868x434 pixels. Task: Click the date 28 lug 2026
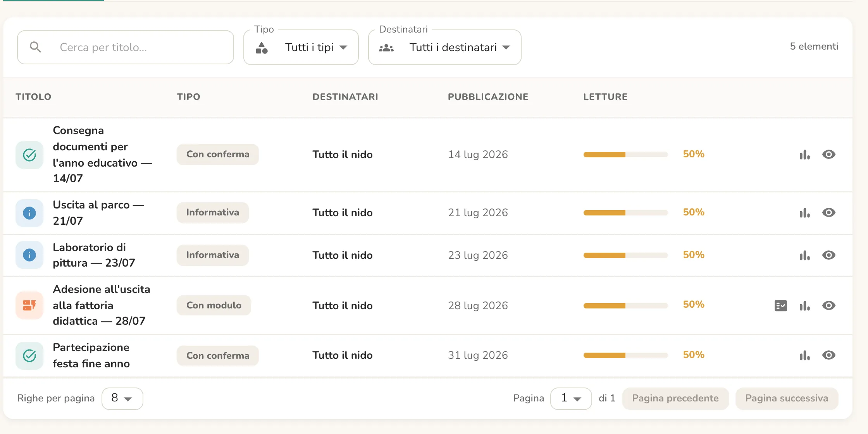478,306
